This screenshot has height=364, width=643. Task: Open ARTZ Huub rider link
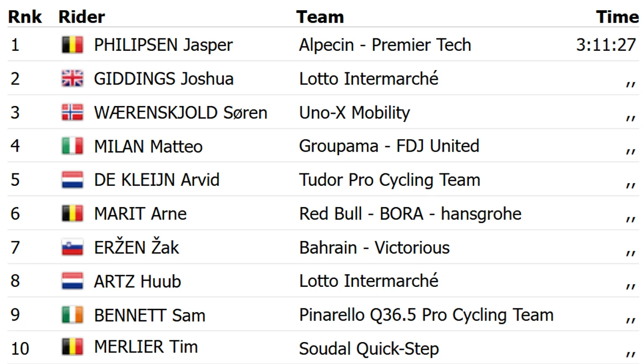[x=138, y=282]
